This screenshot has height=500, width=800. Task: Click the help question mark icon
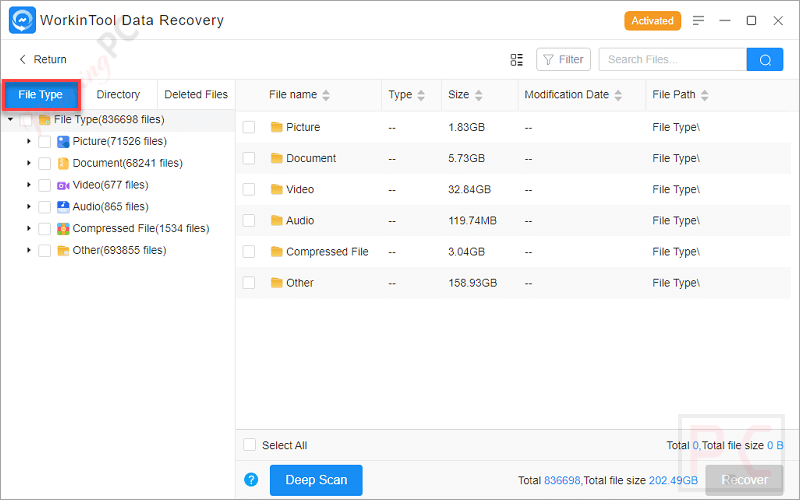pos(251,480)
